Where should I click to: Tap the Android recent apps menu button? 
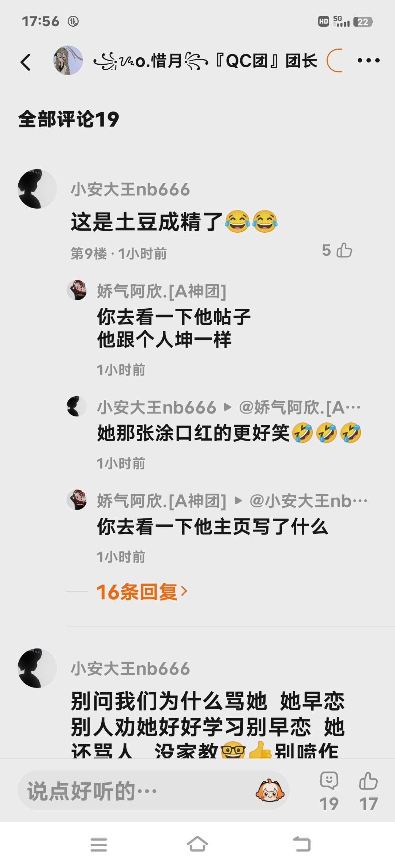click(x=99, y=845)
